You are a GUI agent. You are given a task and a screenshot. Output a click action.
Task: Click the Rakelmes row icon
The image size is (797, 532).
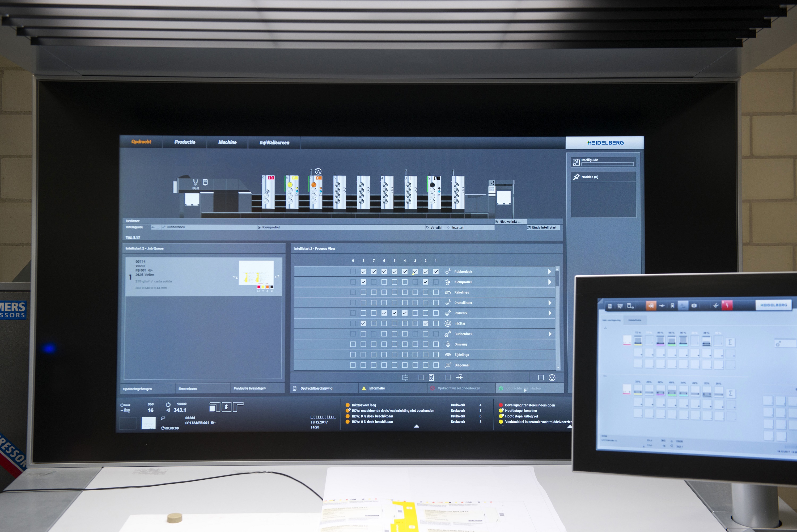(448, 292)
